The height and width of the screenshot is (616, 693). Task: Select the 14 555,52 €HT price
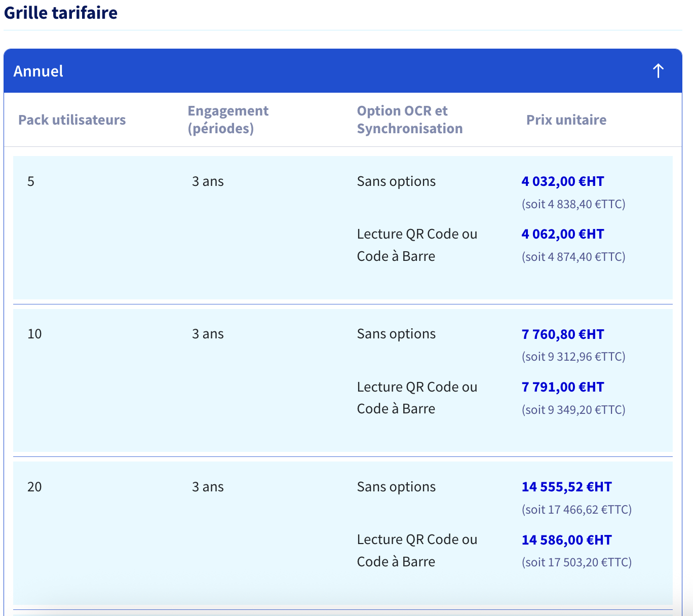coord(567,487)
